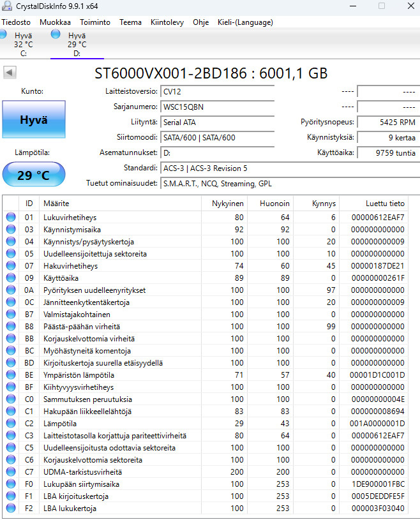The width and height of the screenshot is (420, 520).
Task: Click status orb of row ID C3
Action: (x=11, y=435)
